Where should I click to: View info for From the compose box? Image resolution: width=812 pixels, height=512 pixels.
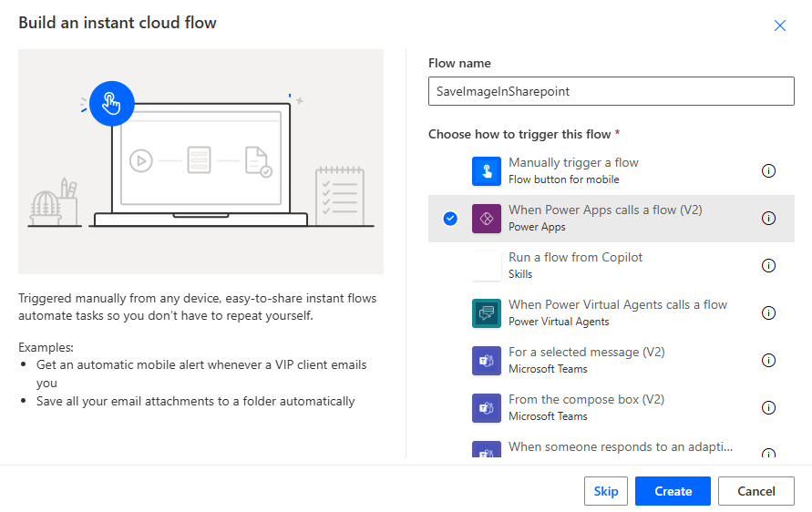(x=768, y=408)
